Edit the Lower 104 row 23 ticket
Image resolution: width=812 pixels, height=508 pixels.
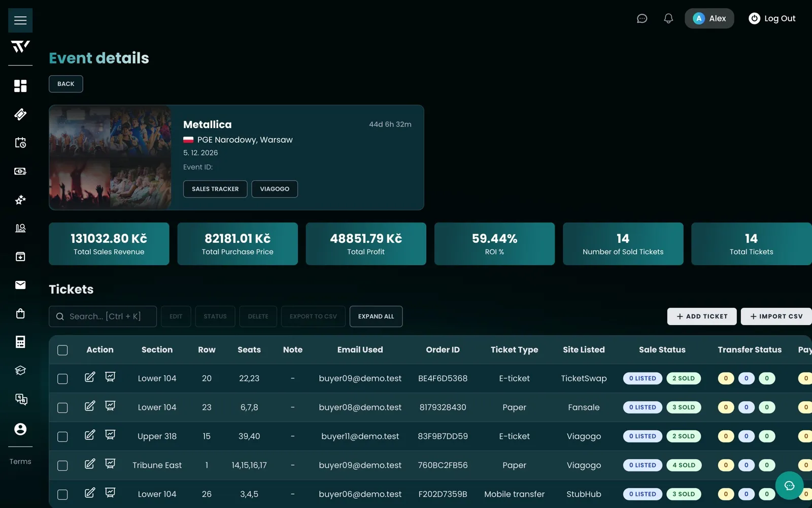[x=90, y=406]
